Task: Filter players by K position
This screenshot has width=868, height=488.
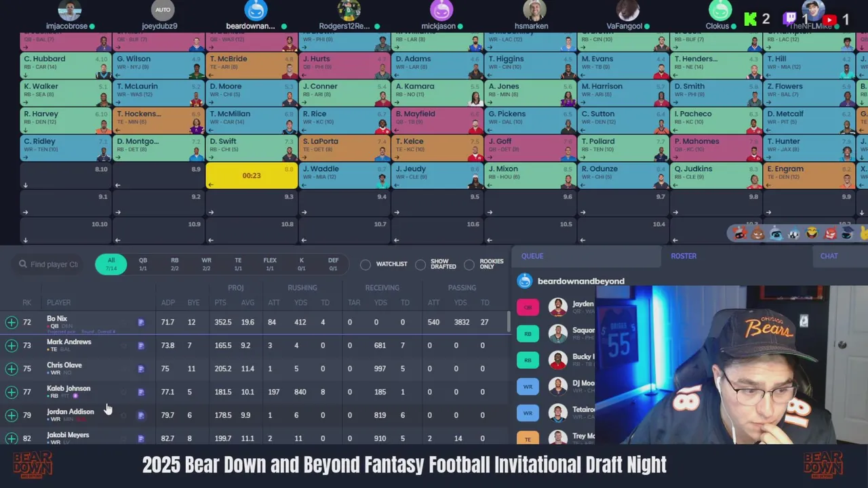Action: point(302,264)
